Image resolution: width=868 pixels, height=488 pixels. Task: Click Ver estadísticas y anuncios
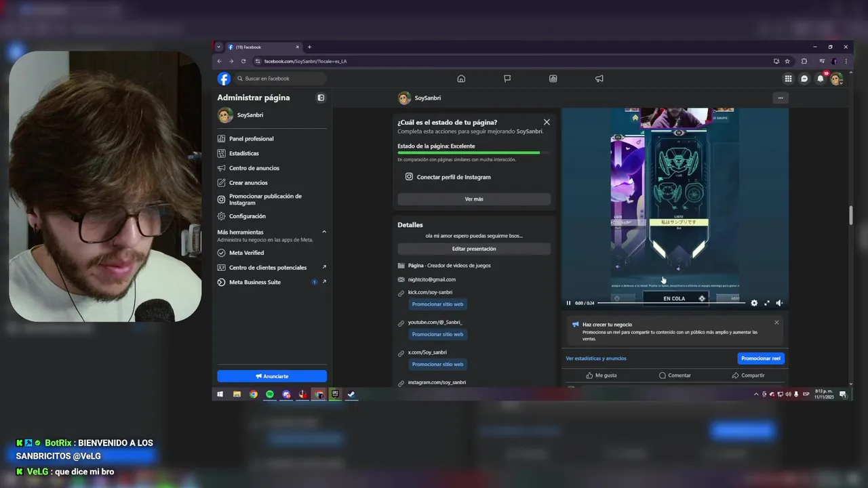pos(596,359)
